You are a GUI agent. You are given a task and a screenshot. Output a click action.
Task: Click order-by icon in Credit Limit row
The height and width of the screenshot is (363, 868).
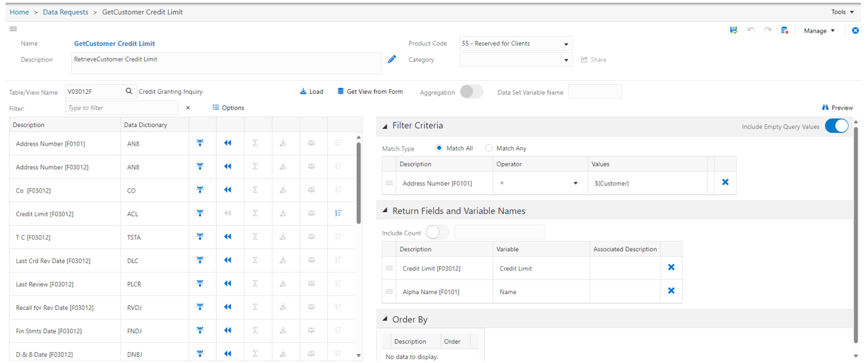click(338, 214)
